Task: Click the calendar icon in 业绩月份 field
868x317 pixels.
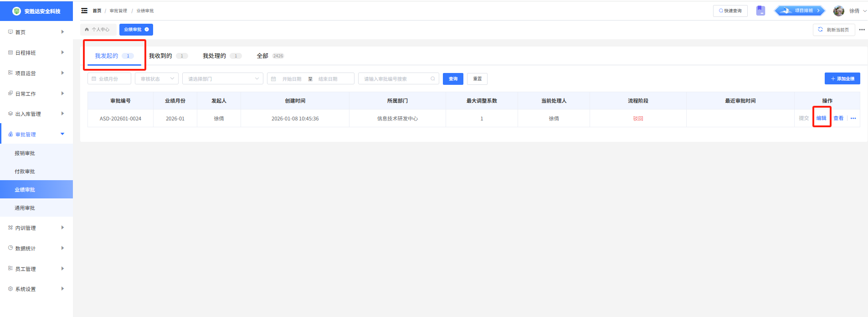Action: [94, 79]
